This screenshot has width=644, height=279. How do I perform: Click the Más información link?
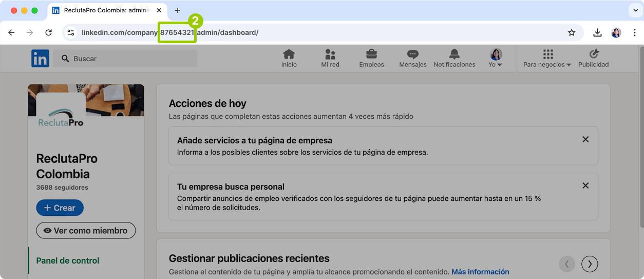pos(481,272)
